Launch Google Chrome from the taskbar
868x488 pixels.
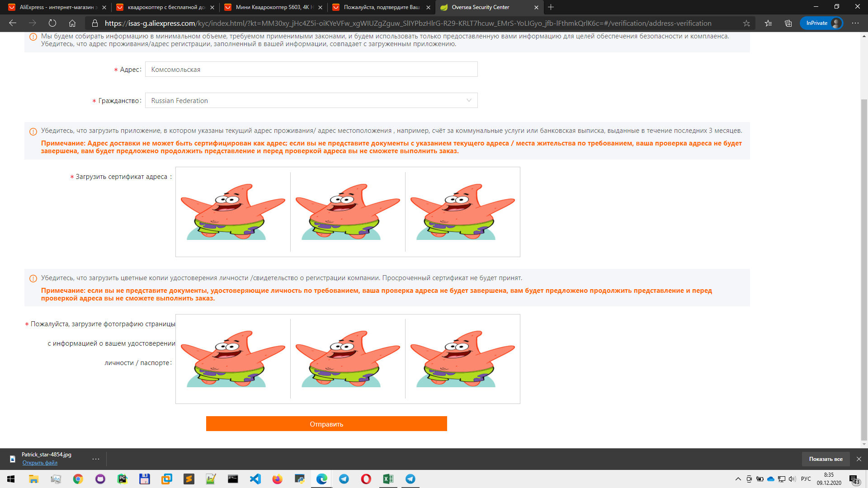[x=78, y=479]
